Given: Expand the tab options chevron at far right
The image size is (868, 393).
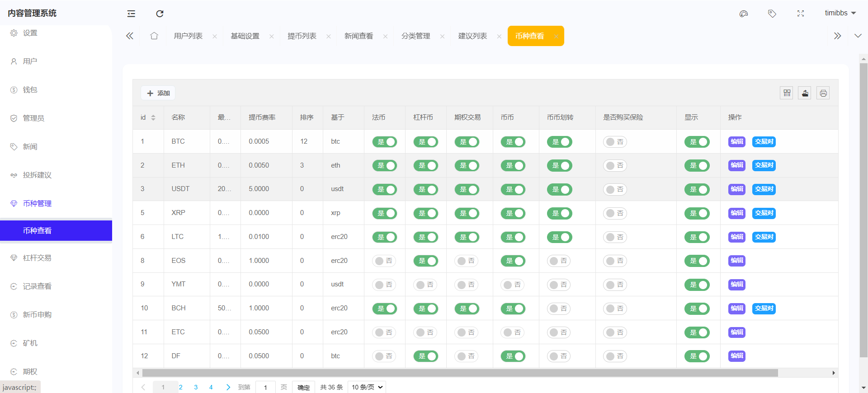Looking at the screenshot, I should coord(858,36).
